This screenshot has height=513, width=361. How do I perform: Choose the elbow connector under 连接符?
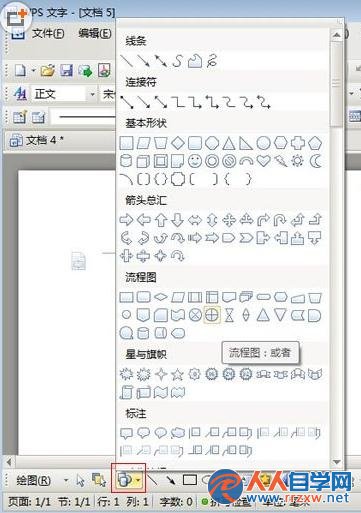pos(178,102)
